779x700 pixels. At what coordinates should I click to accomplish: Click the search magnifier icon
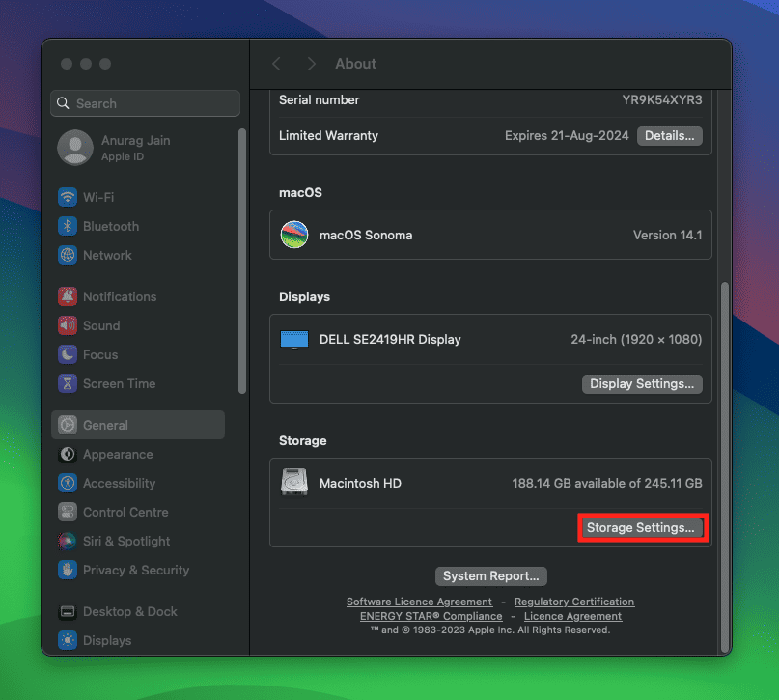click(x=63, y=103)
